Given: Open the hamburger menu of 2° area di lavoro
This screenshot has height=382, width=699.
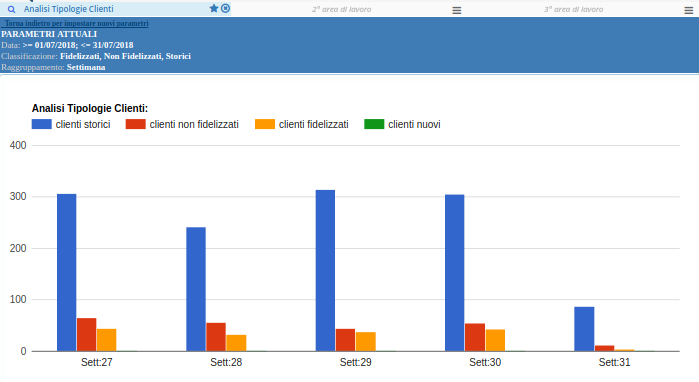Looking at the screenshot, I should point(456,10).
